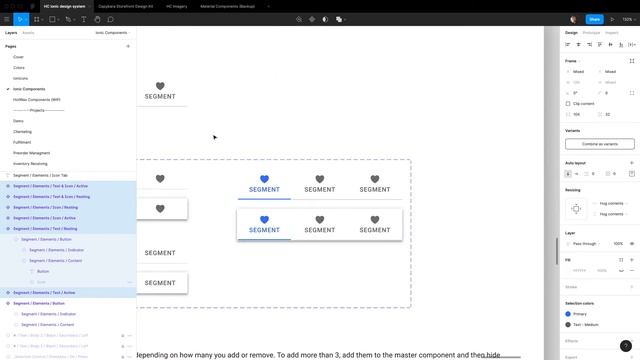640x360 pixels.
Task: Select the Comment tool
Action: [x=110, y=19]
